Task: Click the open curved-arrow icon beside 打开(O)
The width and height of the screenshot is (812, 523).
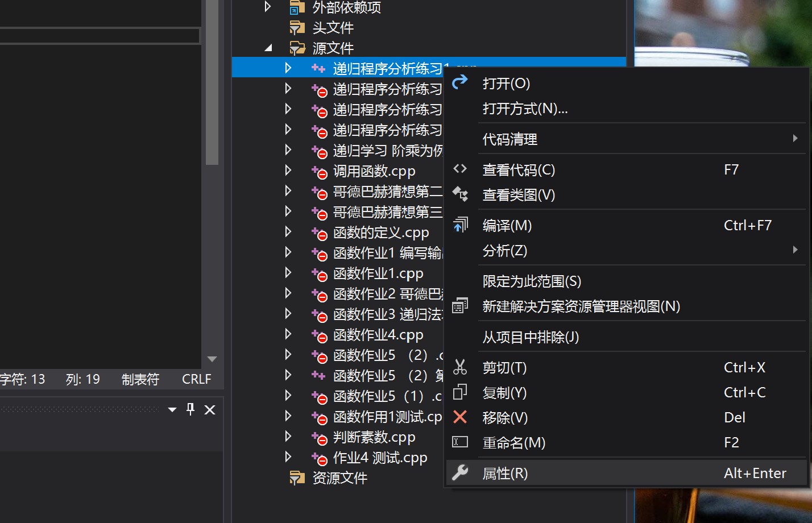Action: [x=459, y=82]
